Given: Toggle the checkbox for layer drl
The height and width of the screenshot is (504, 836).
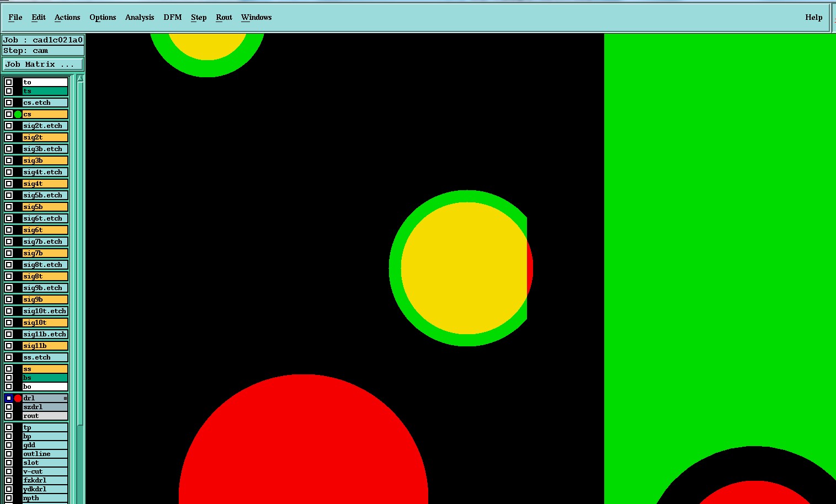Looking at the screenshot, I should (9, 398).
